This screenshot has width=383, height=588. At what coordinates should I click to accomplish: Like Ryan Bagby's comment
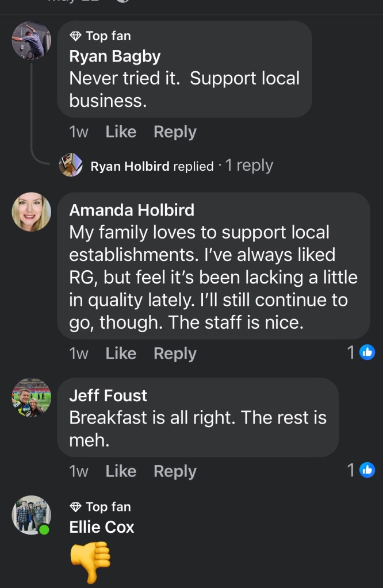(x=121, y=132)
